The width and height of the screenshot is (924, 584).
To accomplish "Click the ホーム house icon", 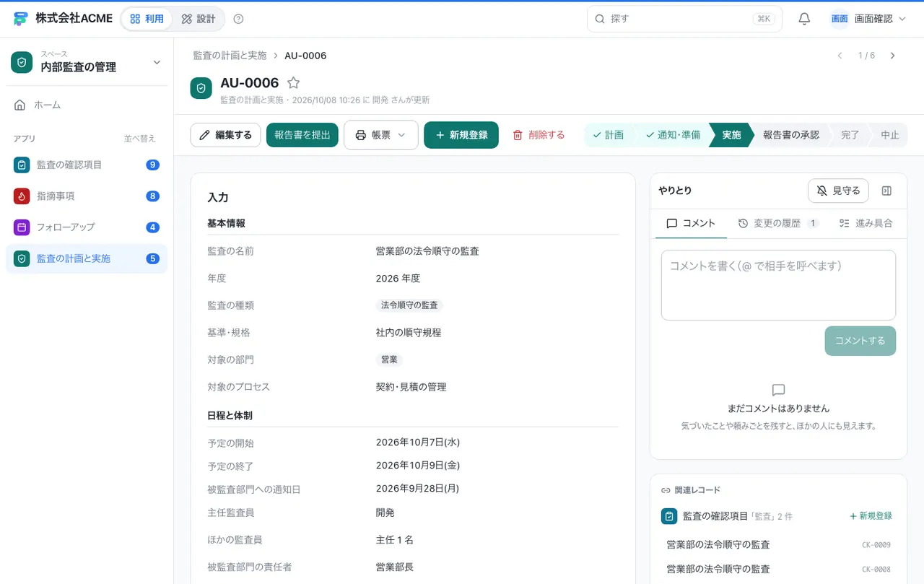I will 20,105.
